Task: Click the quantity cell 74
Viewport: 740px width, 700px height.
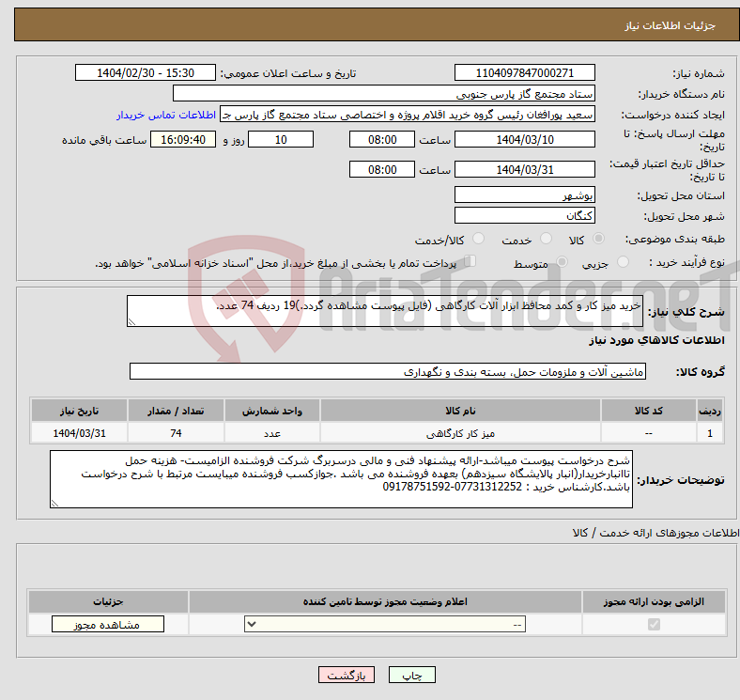Action: coord(176,433)
